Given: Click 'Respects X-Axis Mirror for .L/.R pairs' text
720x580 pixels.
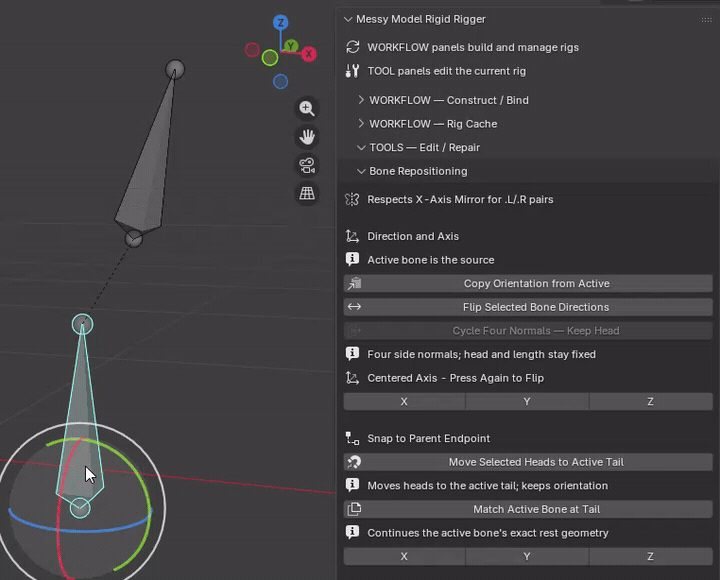Looking at the screenshot, I should click(x=460, y=199).
